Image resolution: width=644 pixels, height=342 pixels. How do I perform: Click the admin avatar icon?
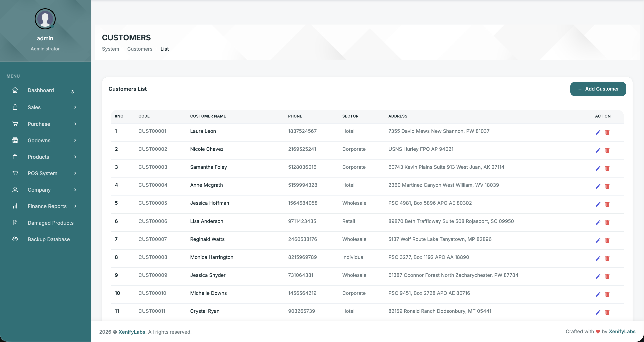(x=45, y=19)
